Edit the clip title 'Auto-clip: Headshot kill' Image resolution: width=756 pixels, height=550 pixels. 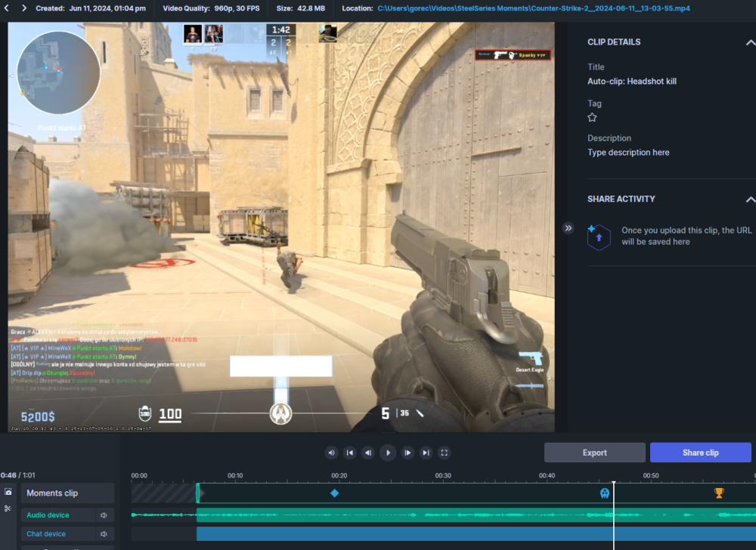coord(631,82)
